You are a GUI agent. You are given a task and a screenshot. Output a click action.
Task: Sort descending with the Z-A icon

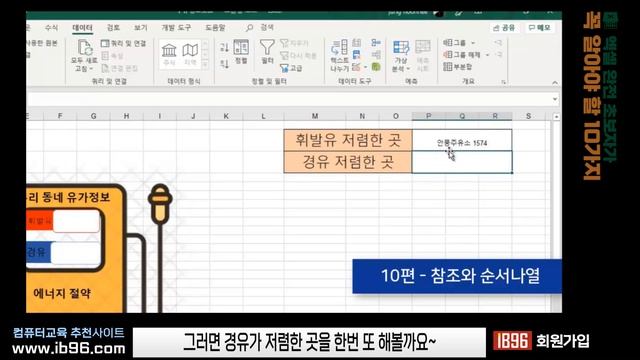[224, 64]
